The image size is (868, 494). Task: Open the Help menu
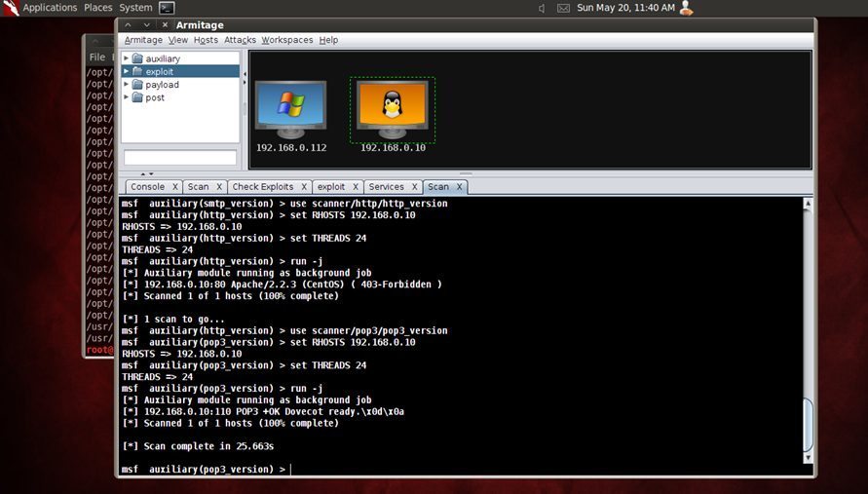(328, 40)
